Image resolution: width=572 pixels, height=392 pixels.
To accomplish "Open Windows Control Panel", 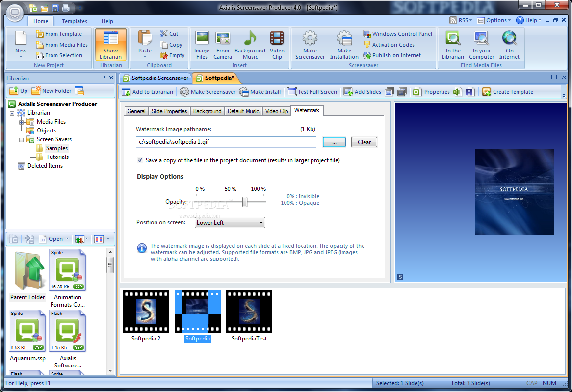I will click(x=398, y=34).
